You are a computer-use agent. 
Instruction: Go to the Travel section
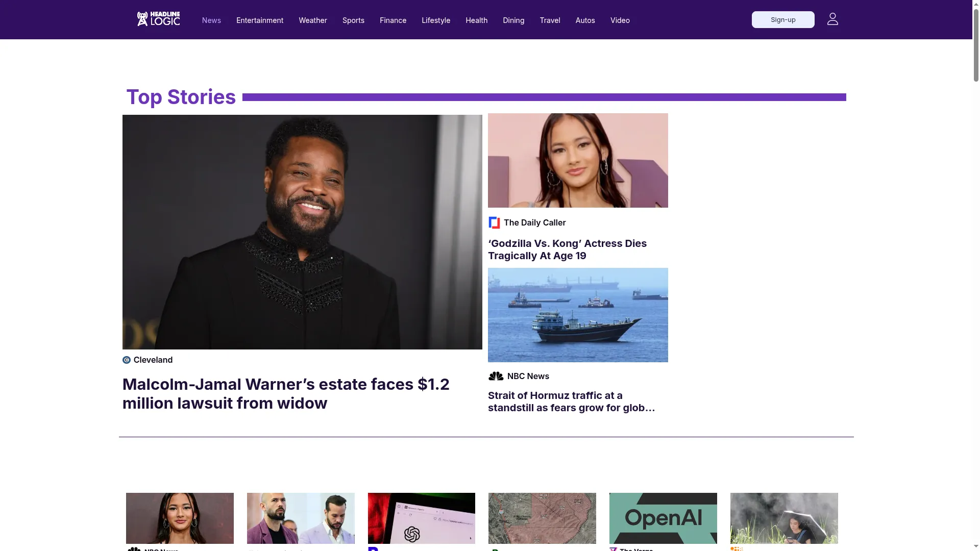[x=550, y=20]
